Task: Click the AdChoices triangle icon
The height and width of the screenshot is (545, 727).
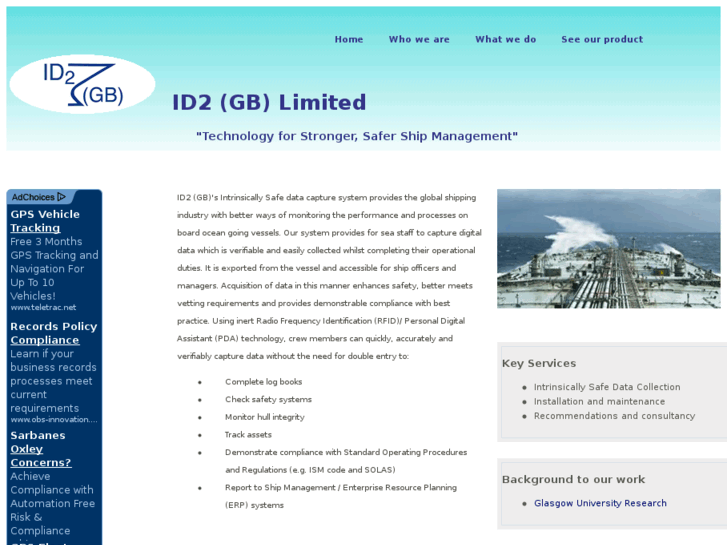Action: [61, 197]
